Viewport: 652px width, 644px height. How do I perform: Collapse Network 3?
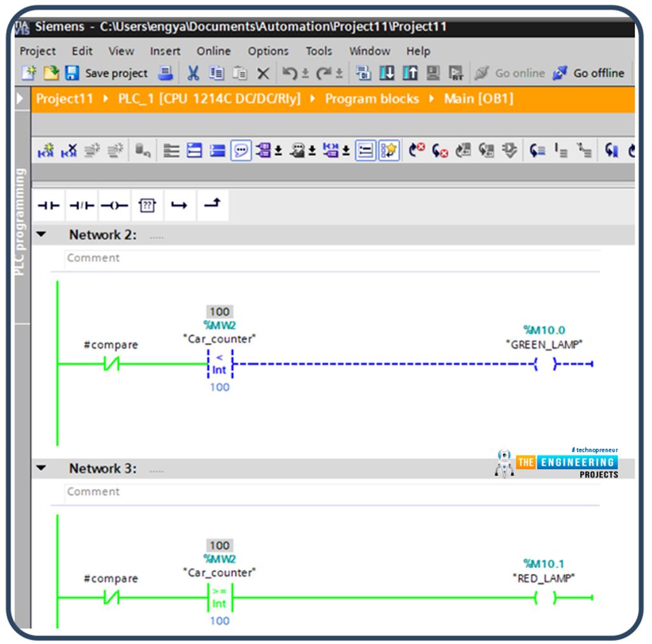click(41, 468)
